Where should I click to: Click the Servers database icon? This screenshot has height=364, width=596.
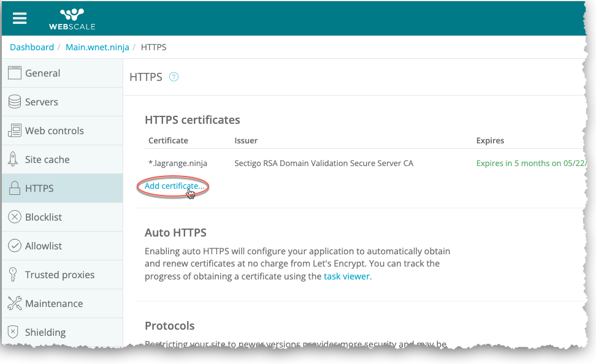tap(14, 102)
